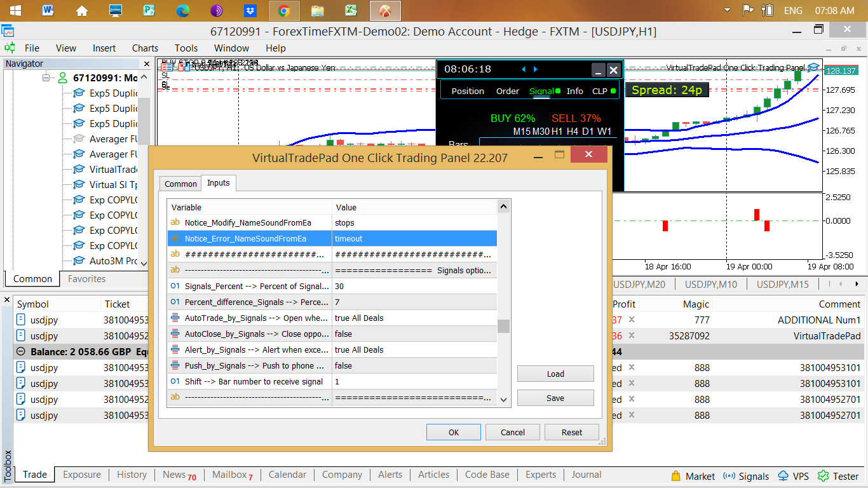Close the VirtualTradePad on-chart panel

click(613, 70)
